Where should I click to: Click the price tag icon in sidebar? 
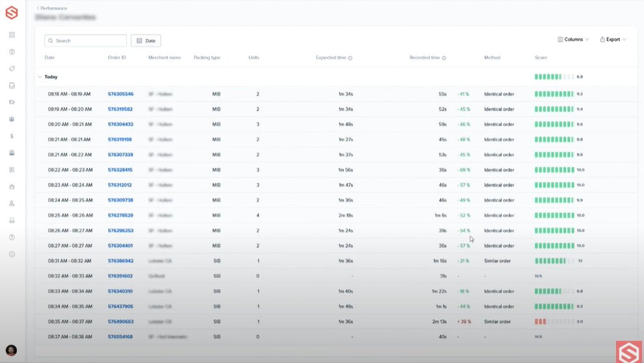coord(12,68)
